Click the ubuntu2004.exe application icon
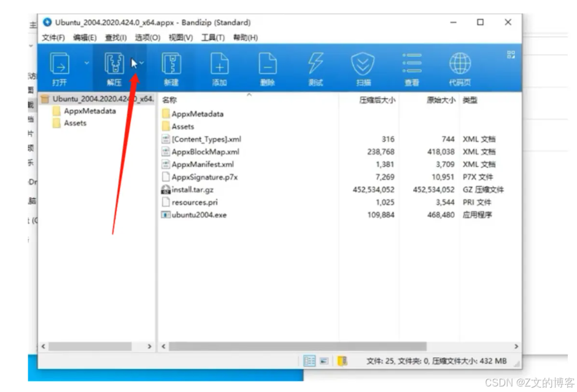Screen dimensions: 577x392 [x=166, y=215]
